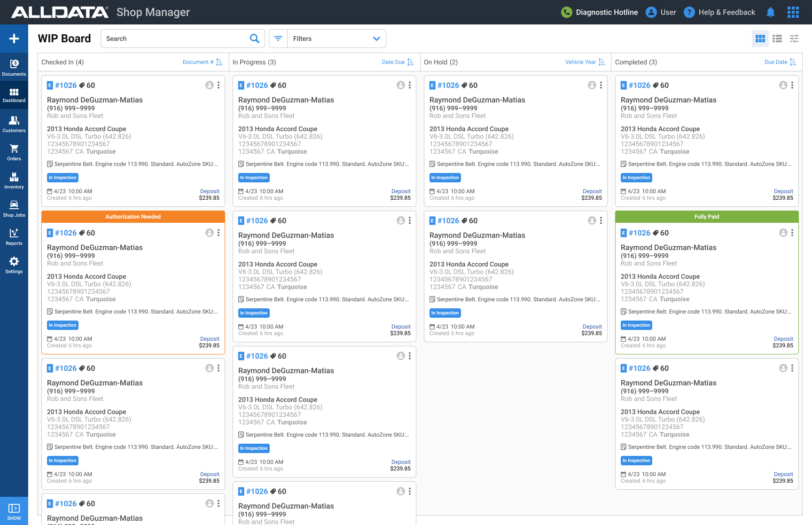Open the apps grid menu

(x=793, y=12)
